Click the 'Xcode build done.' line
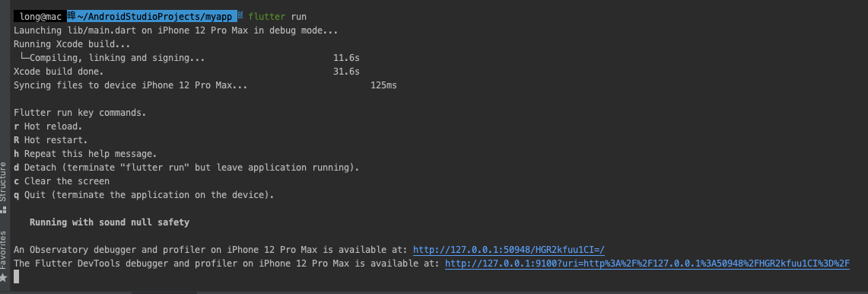 click(x=59, y=72)
